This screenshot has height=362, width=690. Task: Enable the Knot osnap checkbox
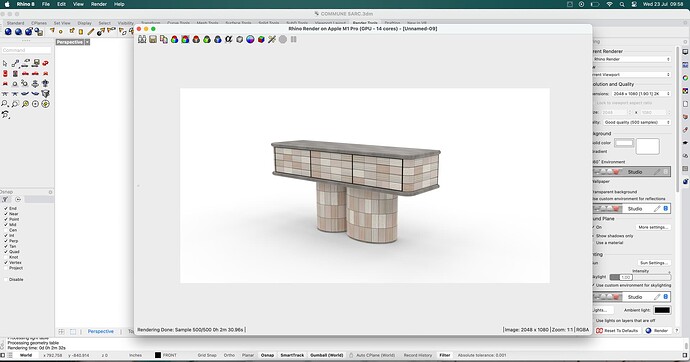(x=6, y=257)
